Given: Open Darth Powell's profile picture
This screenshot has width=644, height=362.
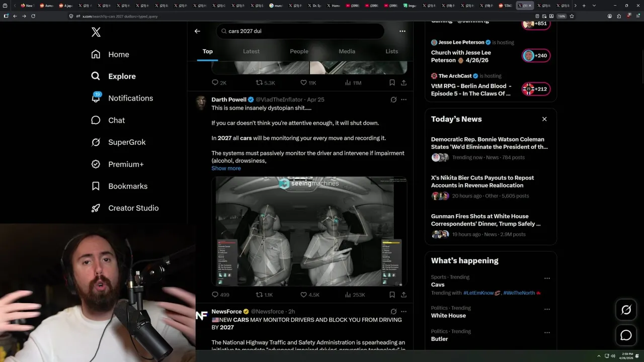Looking at the screenshot, I should click(x=201, y=102).
